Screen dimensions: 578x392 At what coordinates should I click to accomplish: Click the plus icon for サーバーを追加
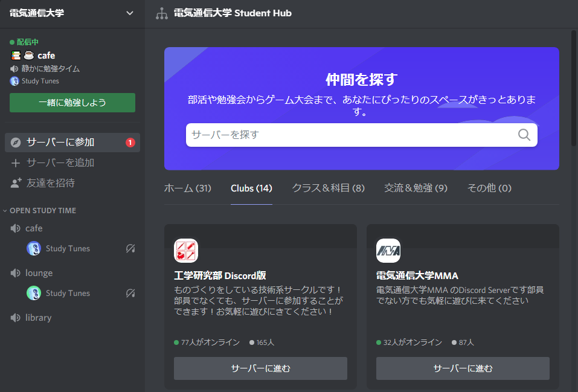(x=16, y=163)
